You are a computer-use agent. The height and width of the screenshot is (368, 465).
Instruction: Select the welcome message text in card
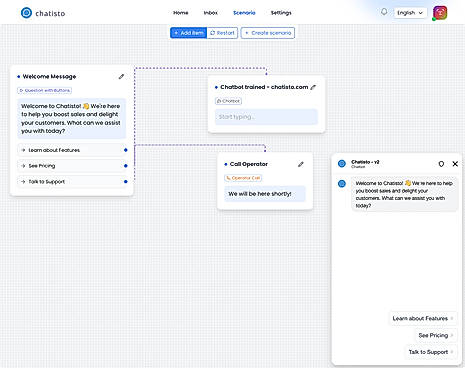click(72, 118)
